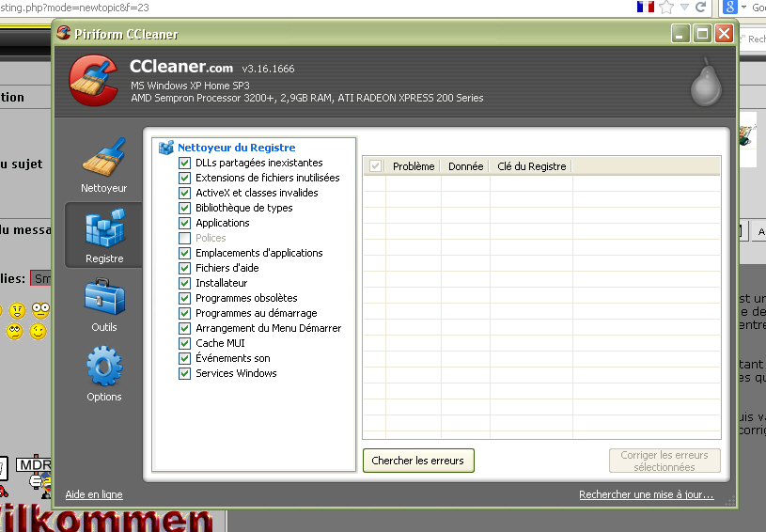Viewport: 766px width, 532px height.
Task: Click the browser address bar URL
Action: [75, 8]
